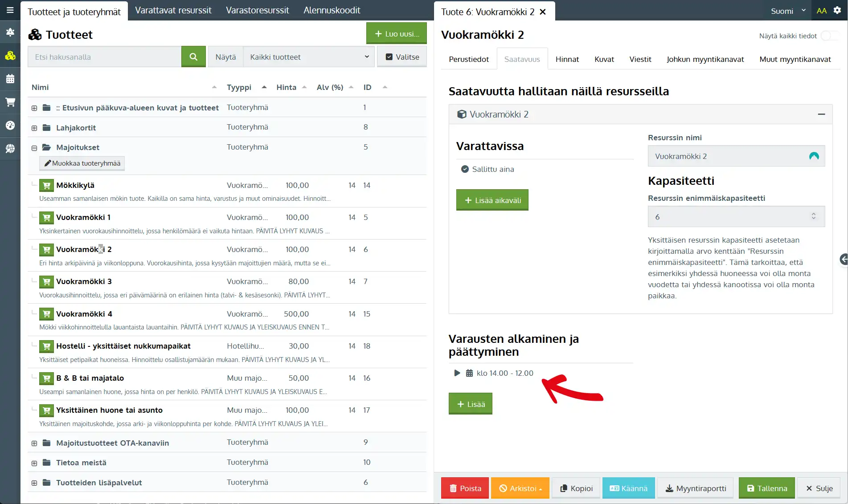Click the Lisää aikaväli button
Image resolution: width=848 pixels, height=504 pixels.
click(492, 200)
